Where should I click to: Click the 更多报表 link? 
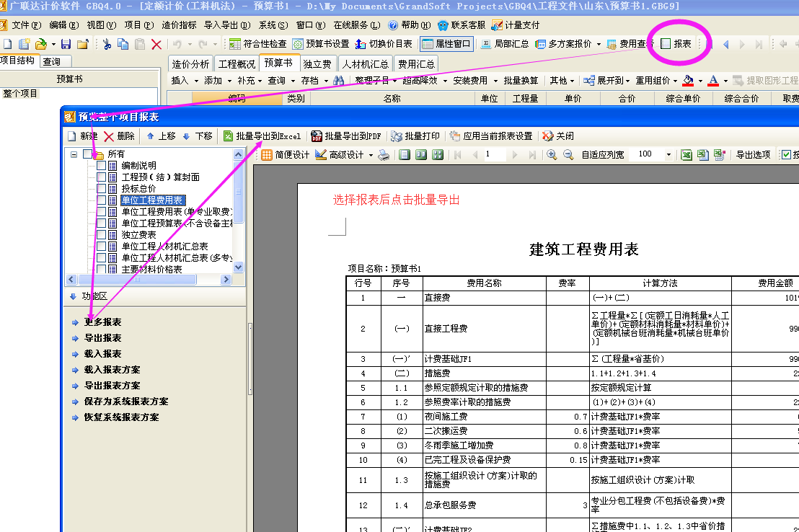click(102, 322)
